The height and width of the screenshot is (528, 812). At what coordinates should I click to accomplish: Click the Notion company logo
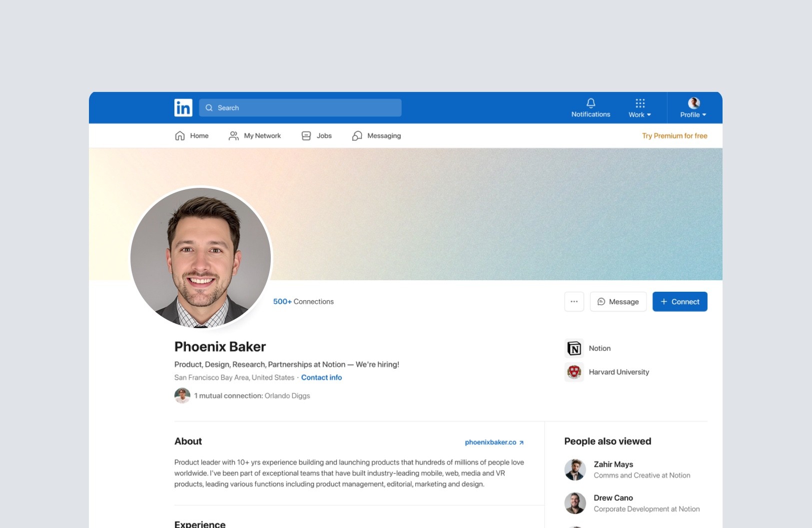574,348
